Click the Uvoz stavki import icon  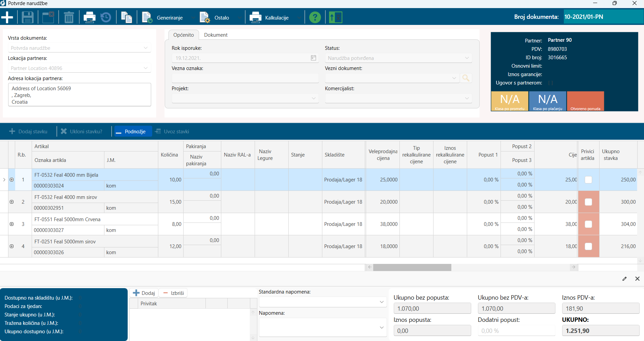pyautogui.click(x=158, y=131)
